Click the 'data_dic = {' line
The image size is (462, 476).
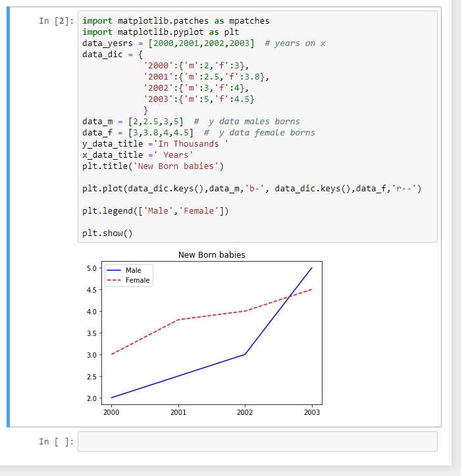(x=113, y=55)
